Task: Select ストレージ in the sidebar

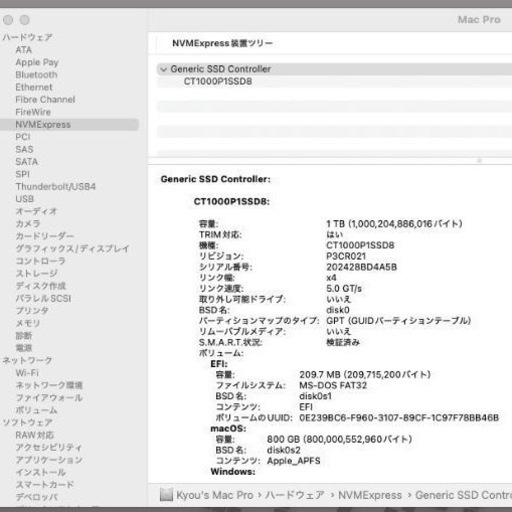Action: tap(37, 273)
